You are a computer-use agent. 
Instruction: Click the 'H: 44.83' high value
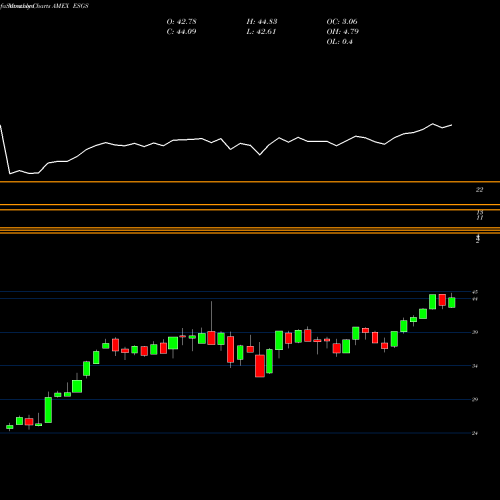pos(262,22)
